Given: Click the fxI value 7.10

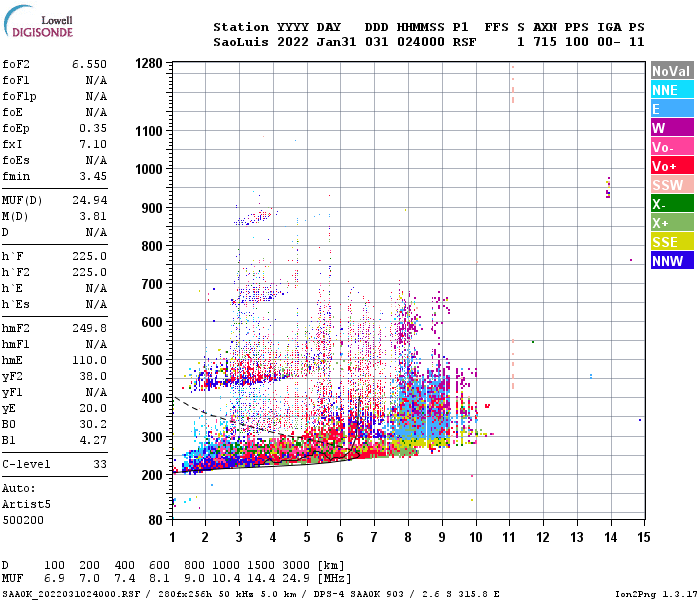Looking at the screenshot, I should [x=93, y=144].
